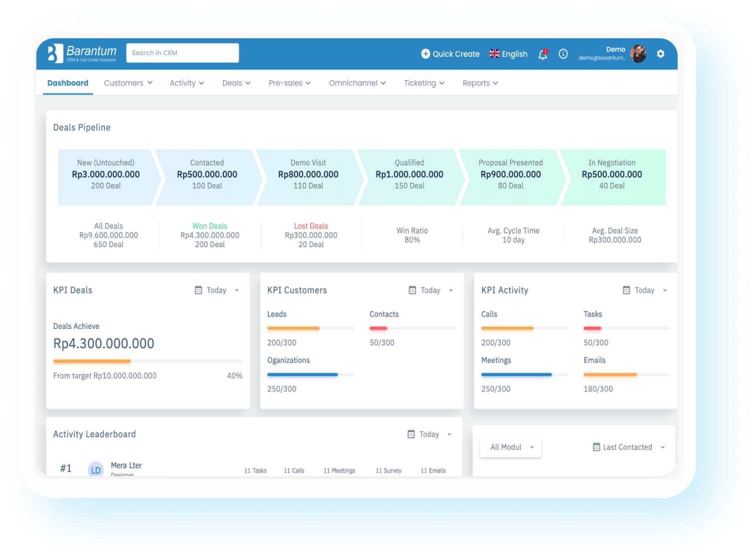Screen dimensions: 756x558
Task: Click the LD avatar for Mera Lter
Action: [96, 470]
